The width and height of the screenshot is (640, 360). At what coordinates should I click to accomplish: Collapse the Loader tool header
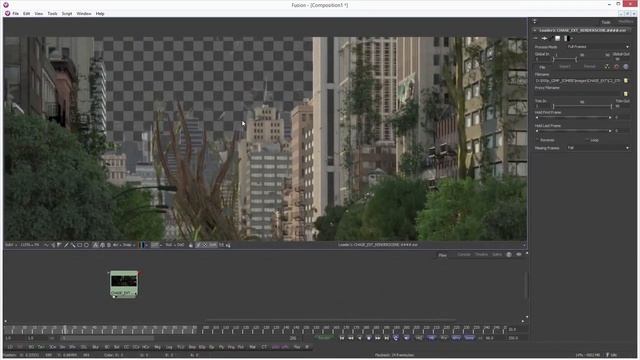535,30
